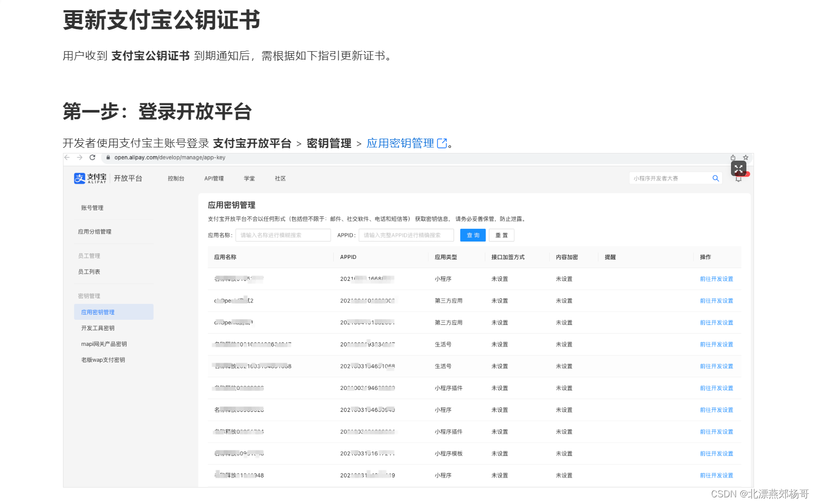Click the blue 查询 button
The width and height of the screenshot is (817, 504).
point(473,235)
